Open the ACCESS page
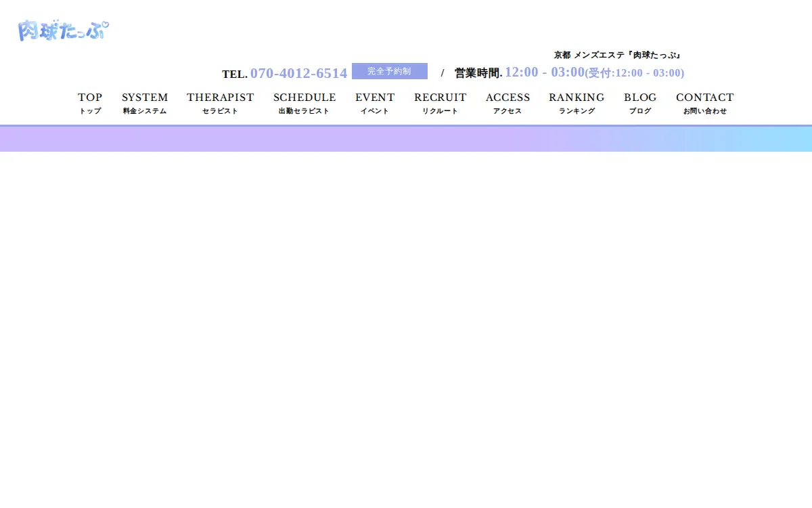The image size is (812, 508). [508, 103]
